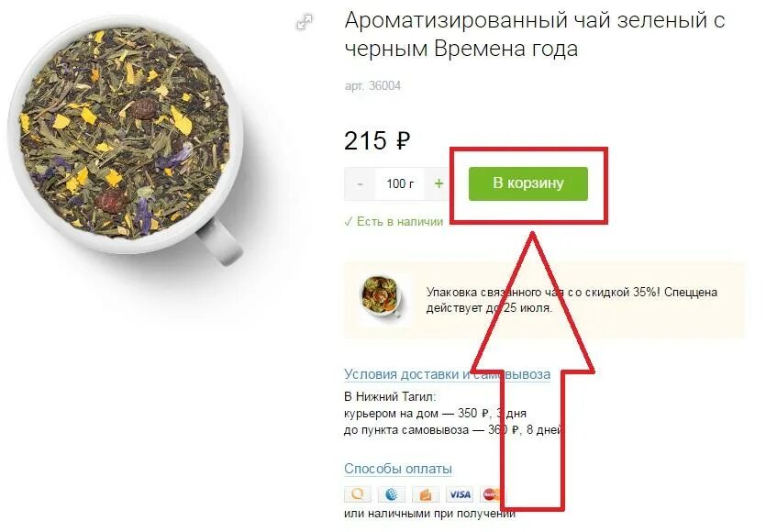Click the tea cup product photo
Image resolution: width=766 pixels, height=532 pixels.
(x=125, y=139)
